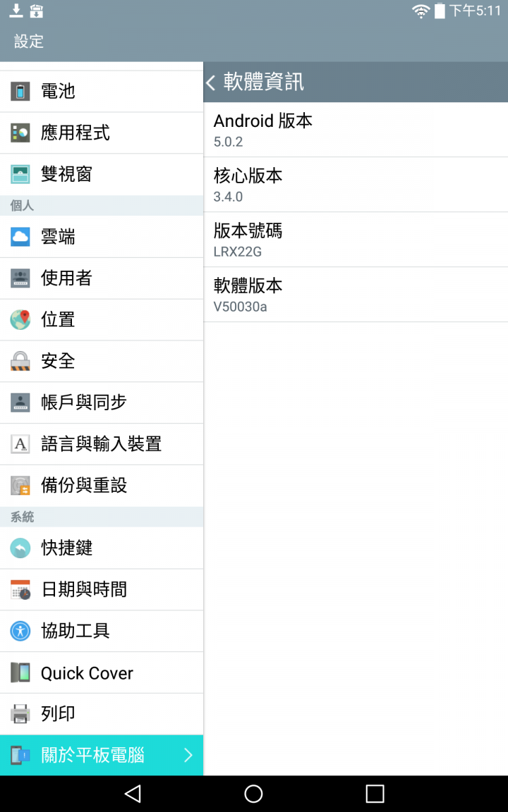Image resolution: width=508 pixels, height=812 pixels.
Task: Select 使用者 in the settings list
Action: 102,278
